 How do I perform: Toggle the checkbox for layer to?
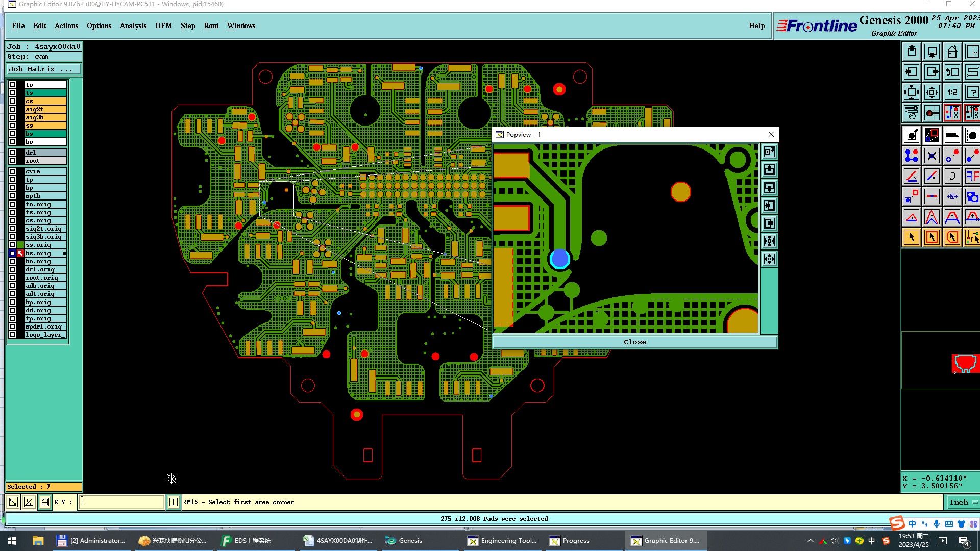(x=12, y=85)
